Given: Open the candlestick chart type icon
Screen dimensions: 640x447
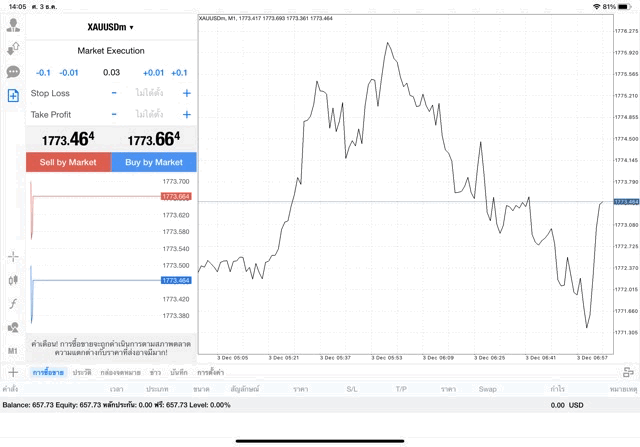Looking at the screenshot, I should pyautogui.click(x=13, y=280).
